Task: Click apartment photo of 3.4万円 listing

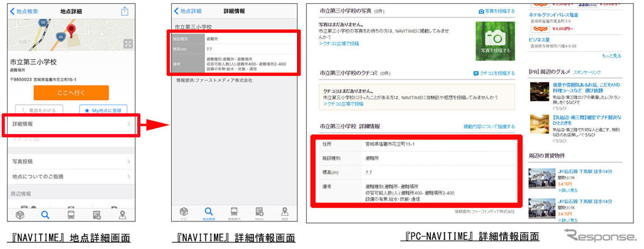Action: click(x=541, y=179)
